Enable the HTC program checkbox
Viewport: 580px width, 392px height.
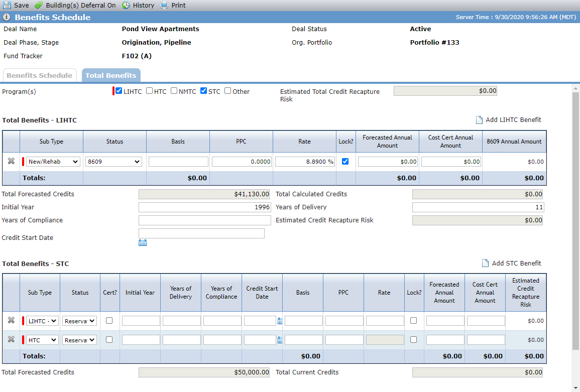coord(150,91)
